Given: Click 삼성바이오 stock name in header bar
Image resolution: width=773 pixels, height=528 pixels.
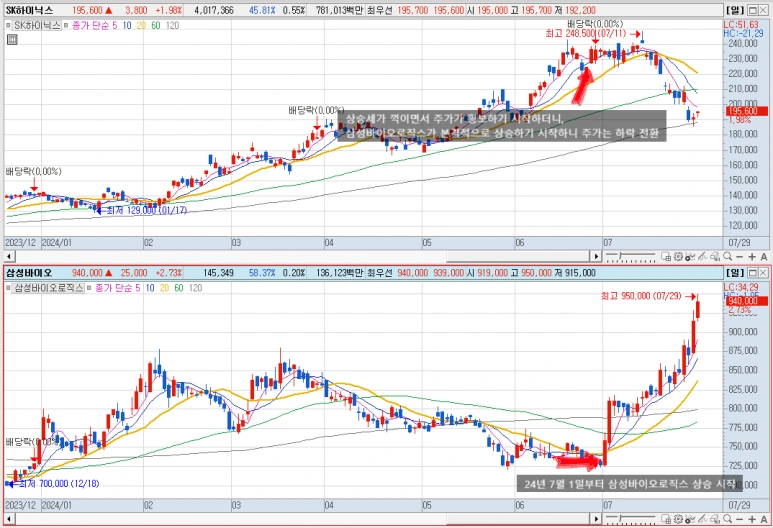Looking at the screenshot, I should click(29, 273).
